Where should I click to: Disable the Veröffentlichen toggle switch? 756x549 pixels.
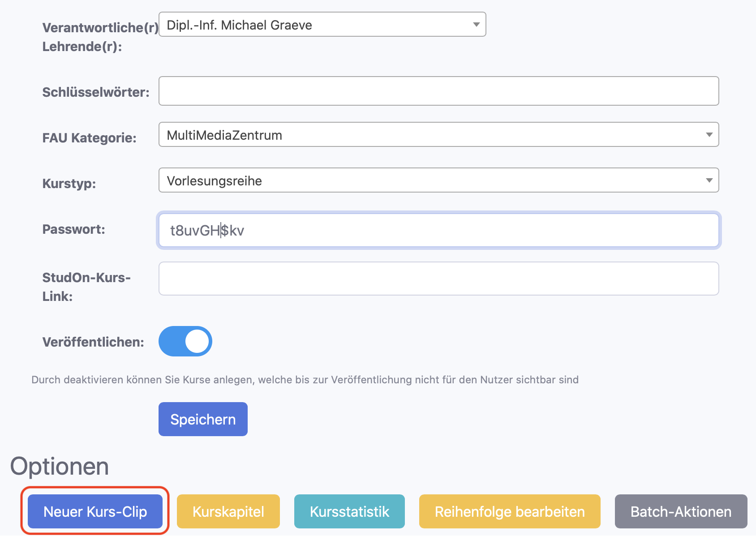(185, 341)
